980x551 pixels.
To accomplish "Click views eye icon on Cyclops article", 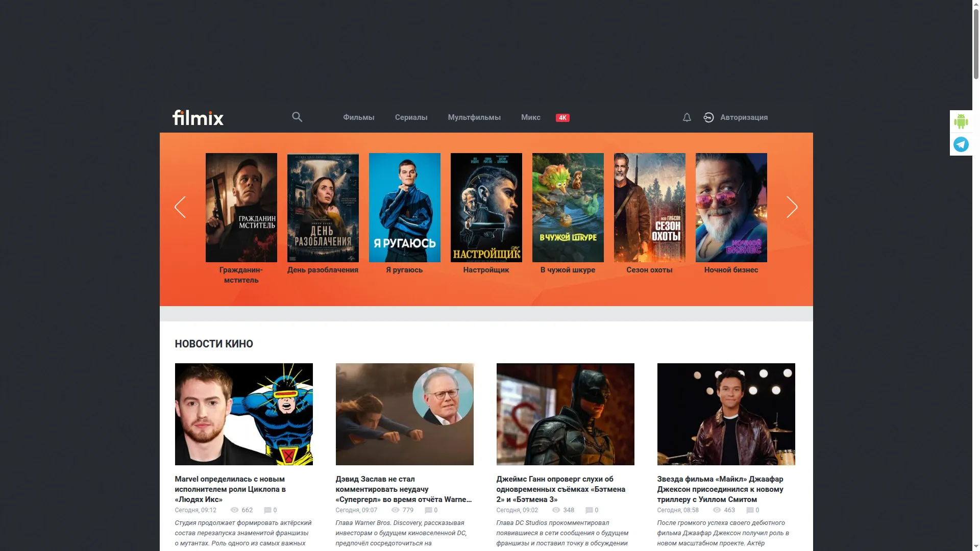I will point(235,510).
